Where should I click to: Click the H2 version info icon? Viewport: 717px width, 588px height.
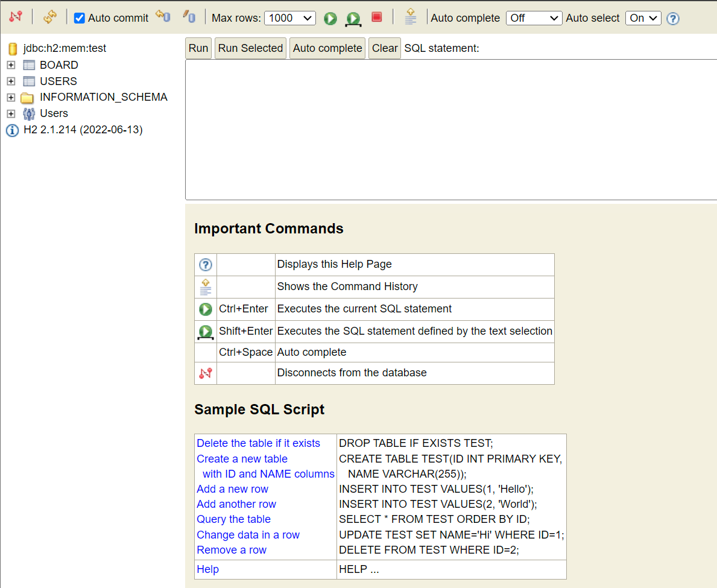[x=12, y=130]
